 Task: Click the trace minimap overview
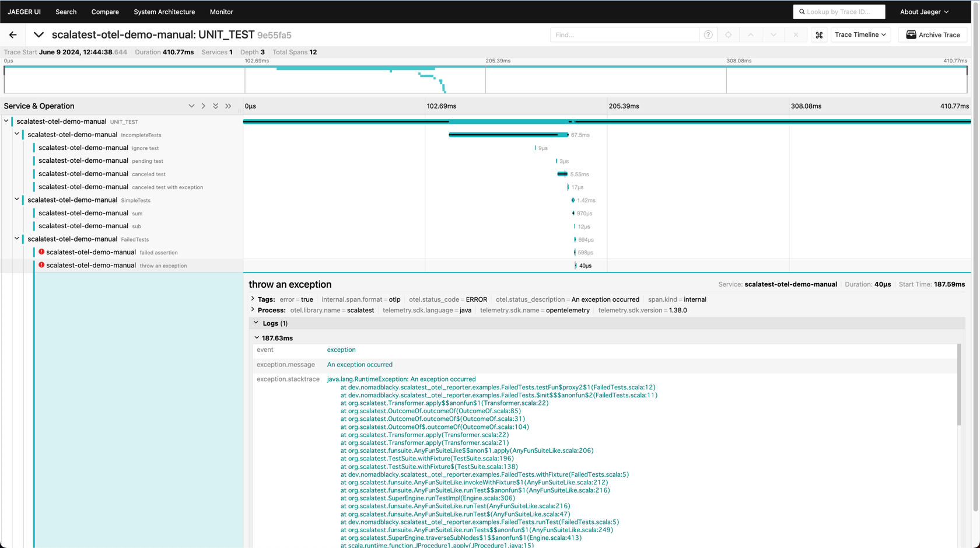(485, 80)
